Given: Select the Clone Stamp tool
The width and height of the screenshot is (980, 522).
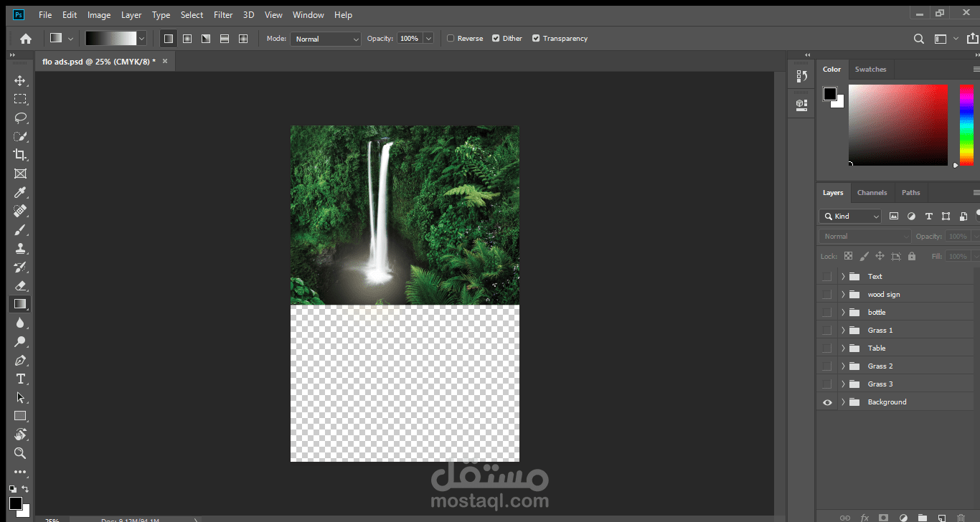Looking at the screenshot, I should point(20,248).
